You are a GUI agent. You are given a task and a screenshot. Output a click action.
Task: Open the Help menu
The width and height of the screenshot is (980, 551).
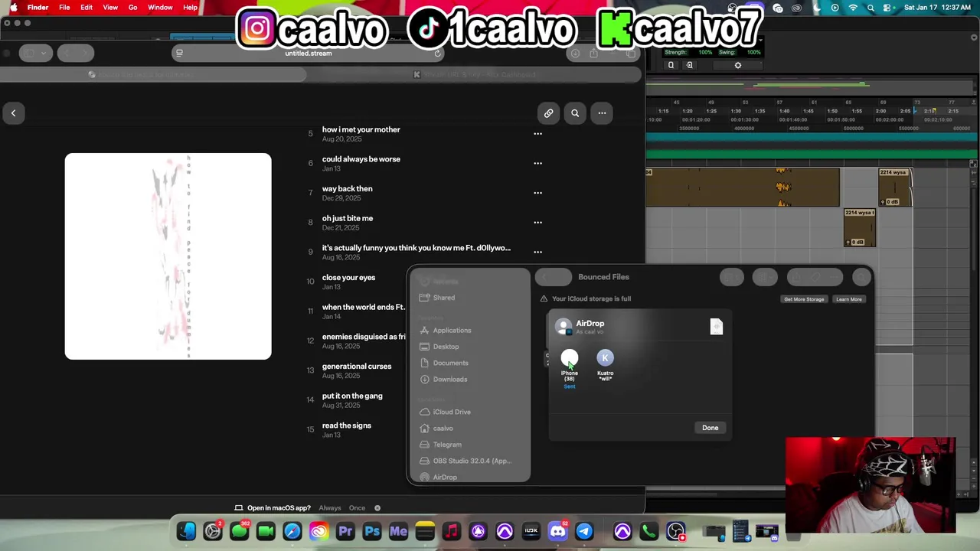pos(190,8)
